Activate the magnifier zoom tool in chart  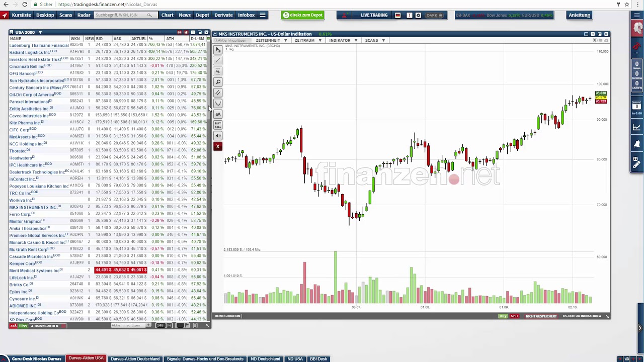pyautogui.click(x=218, y=82)
